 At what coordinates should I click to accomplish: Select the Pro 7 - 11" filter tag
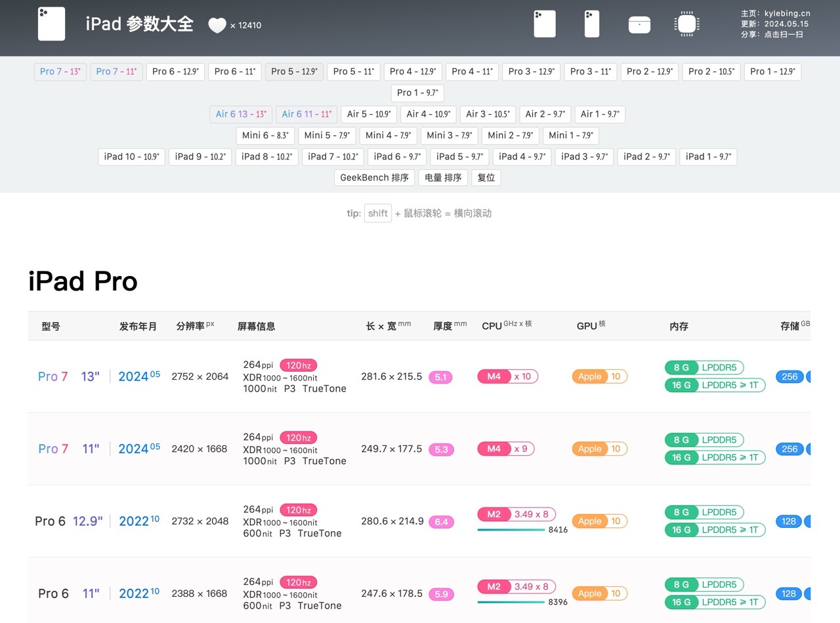point(117,71)
